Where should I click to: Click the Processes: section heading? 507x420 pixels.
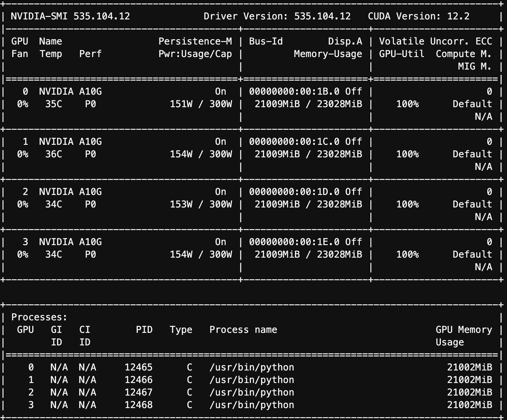tap(39, 317)
